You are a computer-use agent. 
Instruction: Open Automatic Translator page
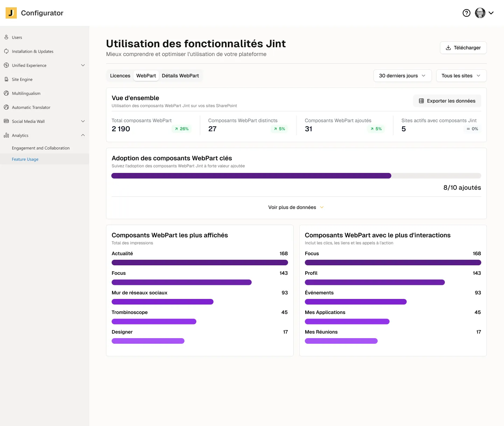click(x=44, y=107)
